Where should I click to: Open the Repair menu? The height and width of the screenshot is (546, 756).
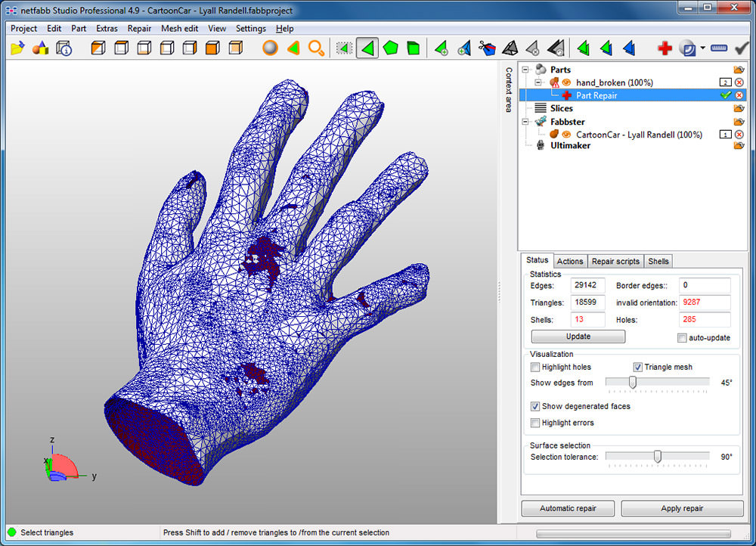139,29
